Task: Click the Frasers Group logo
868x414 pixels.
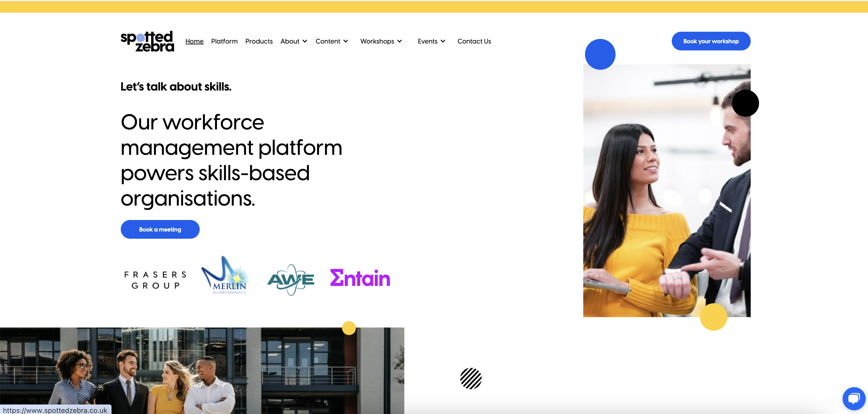Action: pos(155,280)
